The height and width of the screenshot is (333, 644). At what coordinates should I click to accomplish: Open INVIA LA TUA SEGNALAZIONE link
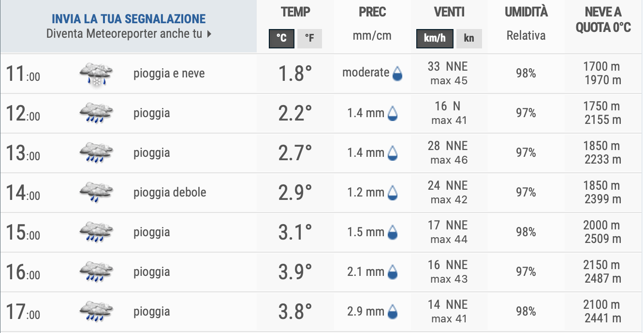point(129,19)
